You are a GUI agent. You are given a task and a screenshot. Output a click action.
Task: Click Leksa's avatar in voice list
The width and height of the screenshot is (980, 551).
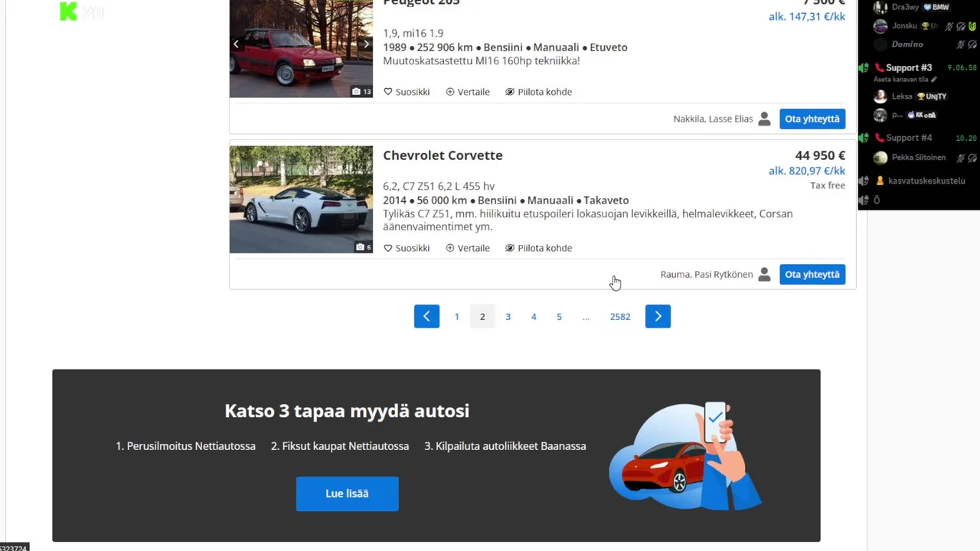point(880,96)
